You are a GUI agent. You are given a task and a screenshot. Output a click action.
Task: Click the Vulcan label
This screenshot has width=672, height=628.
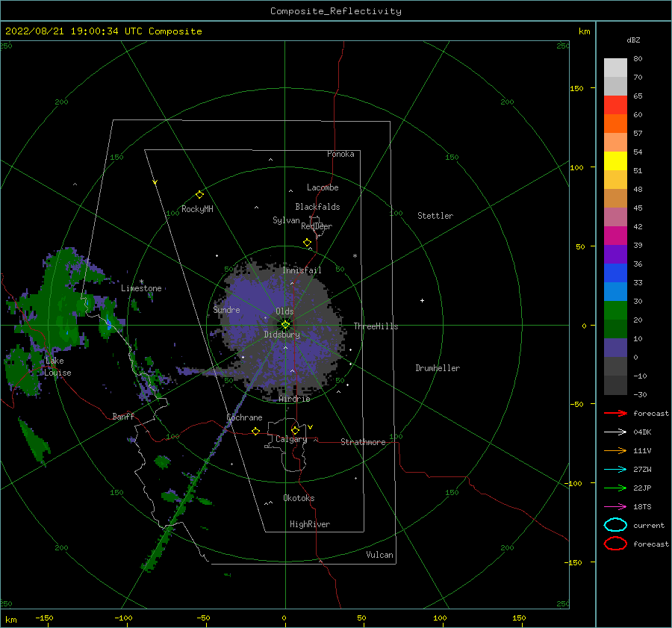(380, 555)
